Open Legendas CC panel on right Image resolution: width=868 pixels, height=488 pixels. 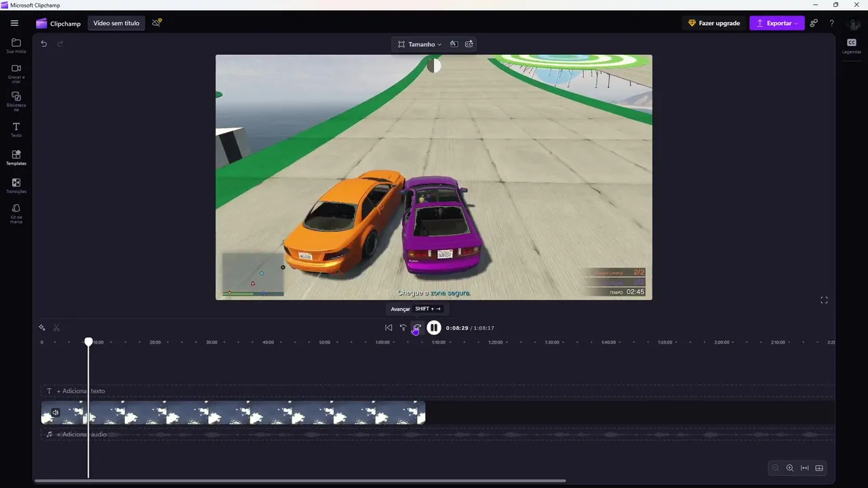tap(852, 46)
